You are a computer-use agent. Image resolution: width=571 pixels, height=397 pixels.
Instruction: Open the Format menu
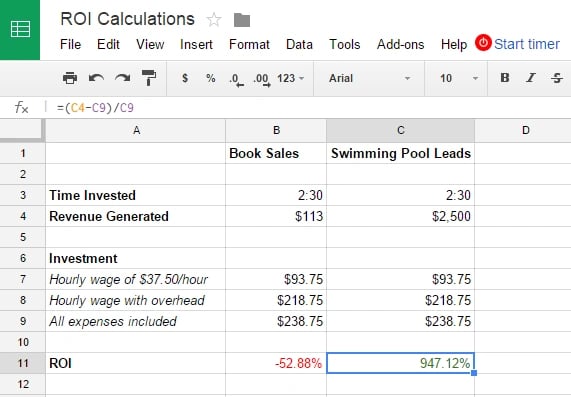[x=249, y=44]
